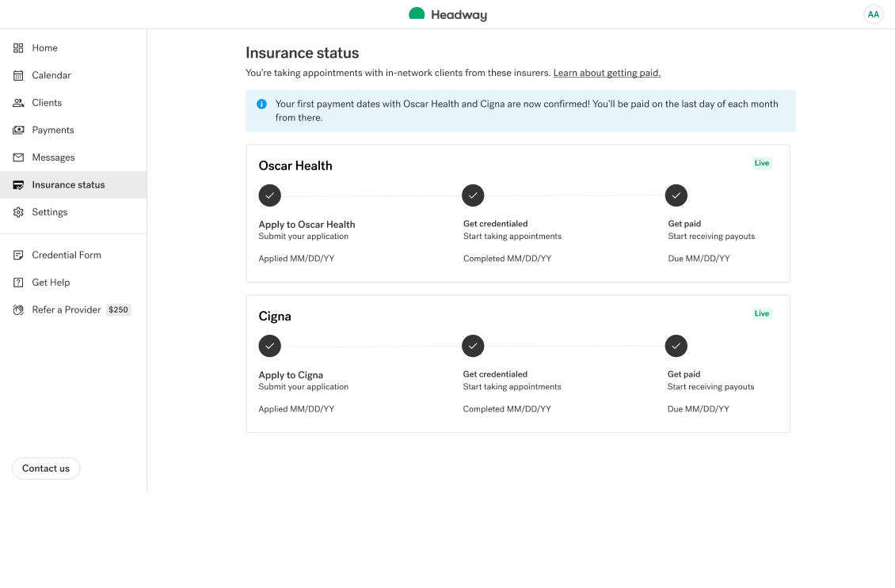Screen dimensions: 895x588
Task: Click Cigna Live status badge
Action: (x=762, y=313)
